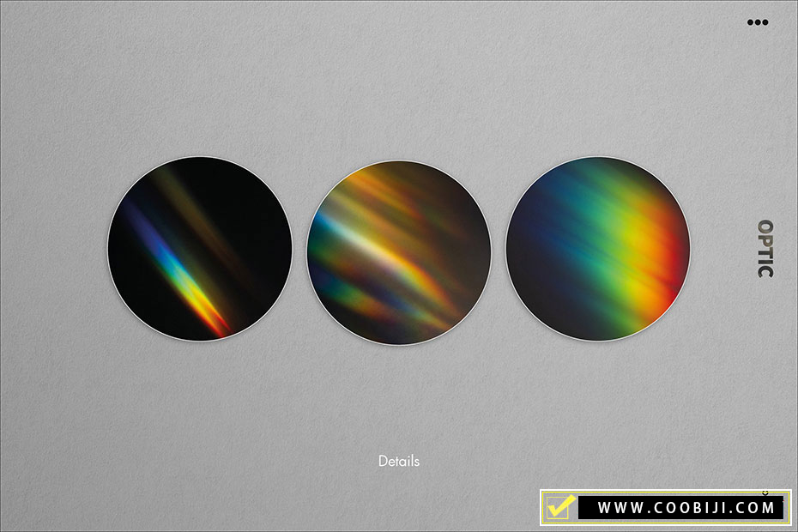Click the vertical OPTIC label

[765, 249]
